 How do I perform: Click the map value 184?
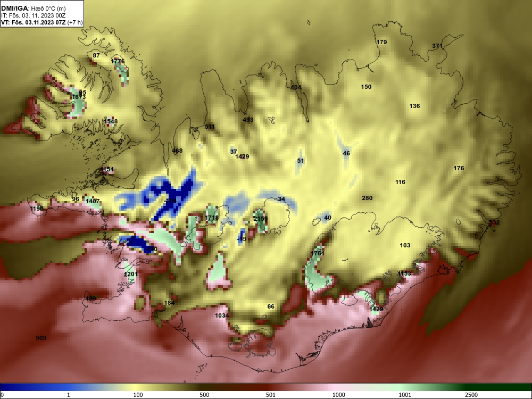169,303
